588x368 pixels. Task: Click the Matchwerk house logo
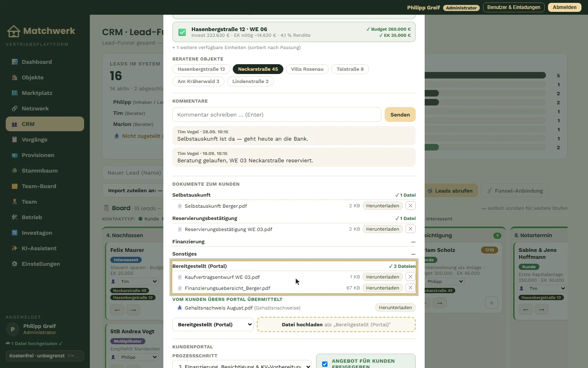pyautogui.click(x=13, y=31)
